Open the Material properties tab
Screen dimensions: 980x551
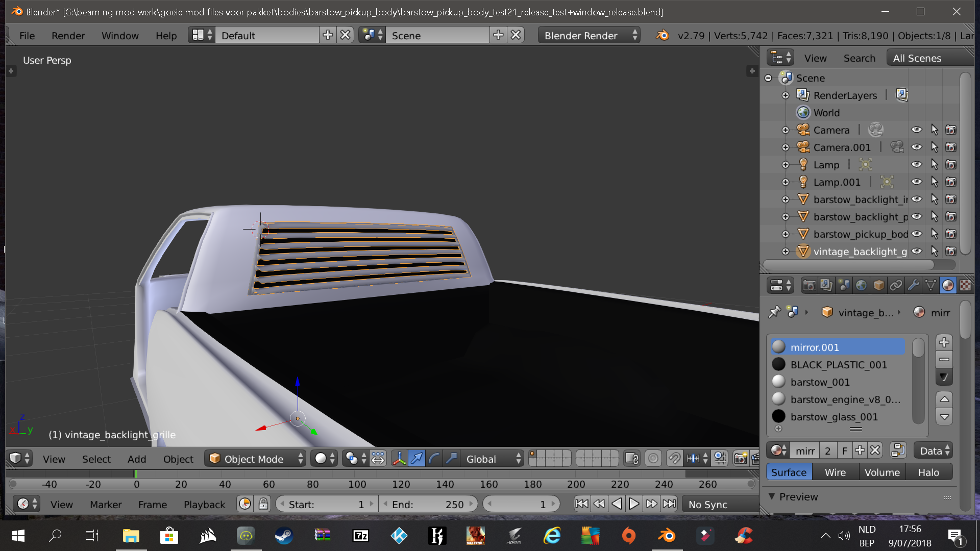coord(948,285)
